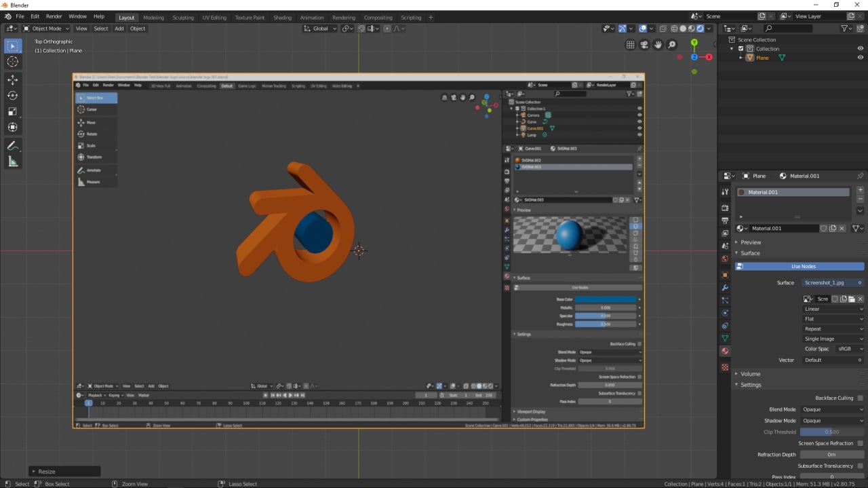Enable the Subsurface Translucency checkbox

point(860,466)
